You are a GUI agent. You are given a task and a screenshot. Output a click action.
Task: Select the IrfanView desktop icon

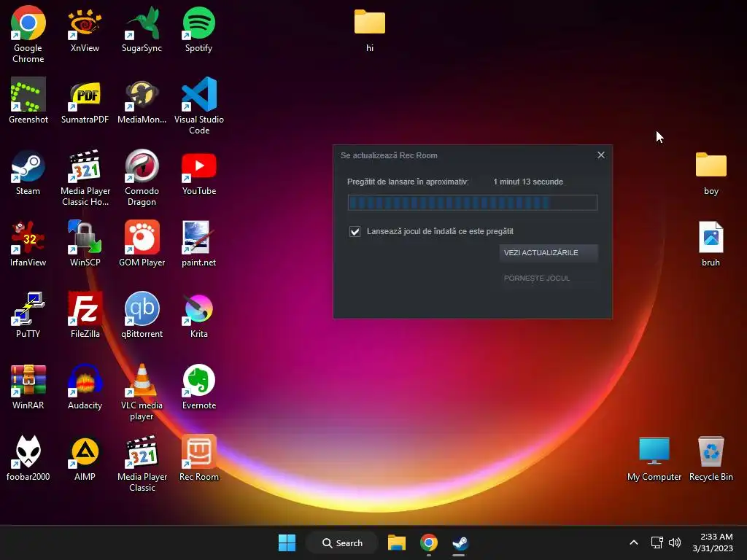(x=28, y=244)
